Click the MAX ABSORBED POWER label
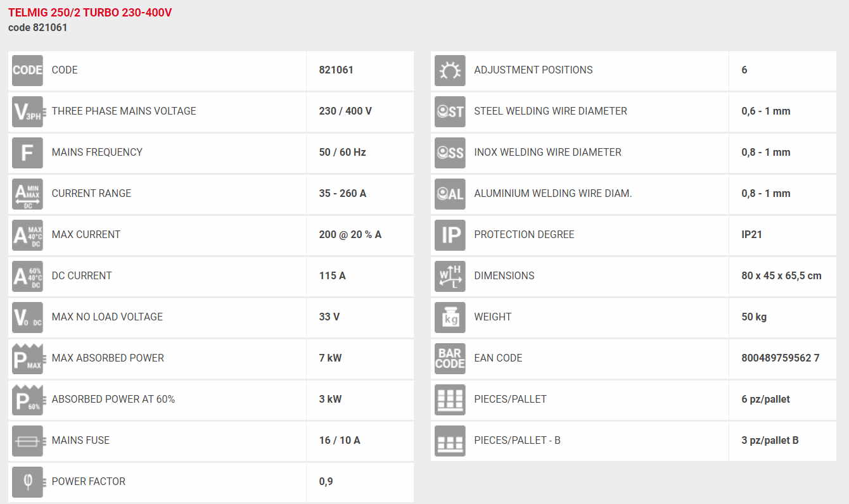The height and width of the screenshot is (504, 849). pos(108,358)
